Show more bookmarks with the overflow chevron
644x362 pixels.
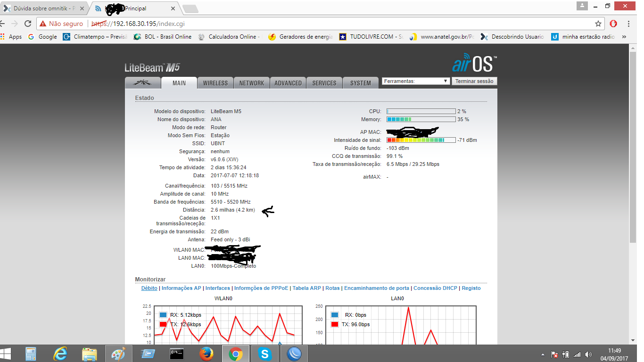point(624,36)
